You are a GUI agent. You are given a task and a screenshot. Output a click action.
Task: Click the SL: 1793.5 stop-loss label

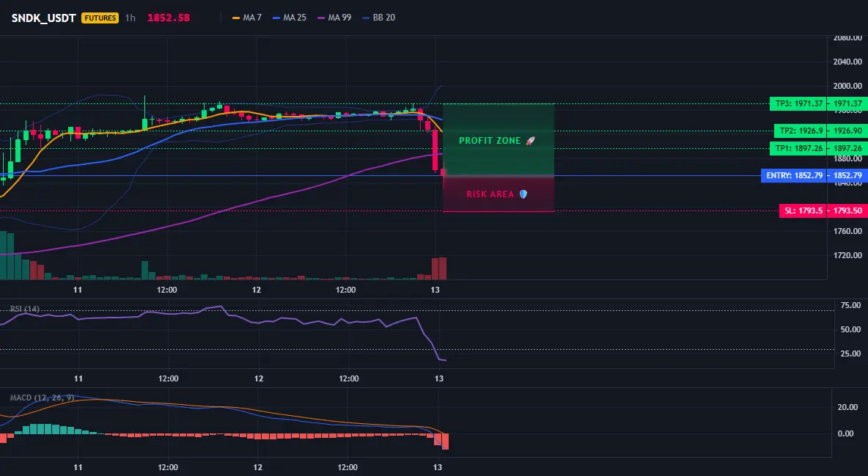click(x=803, y=210)
